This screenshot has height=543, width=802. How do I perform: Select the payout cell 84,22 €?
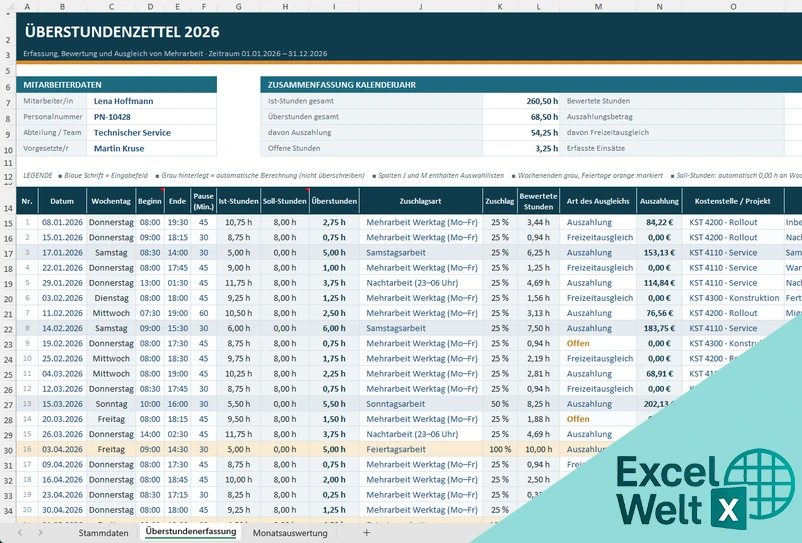click(x=659, y=222)
